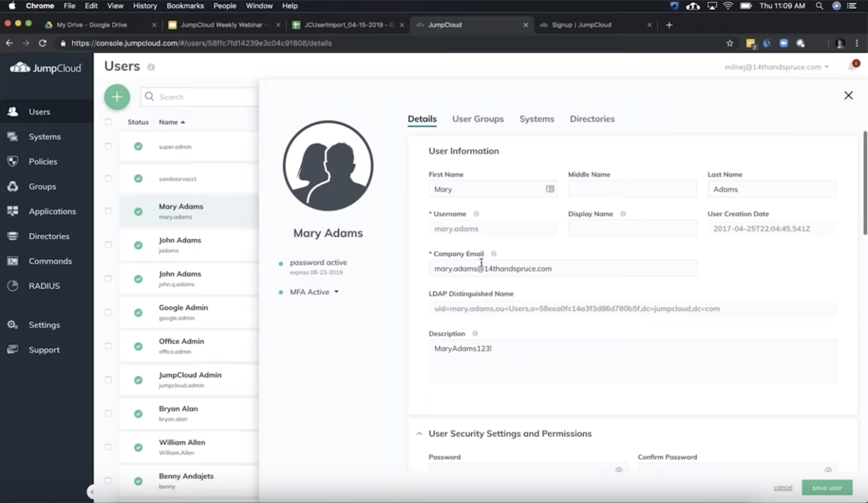Screen dimensions: 868x503
Task: Click the Display Name field
Action: click(633, 229)
